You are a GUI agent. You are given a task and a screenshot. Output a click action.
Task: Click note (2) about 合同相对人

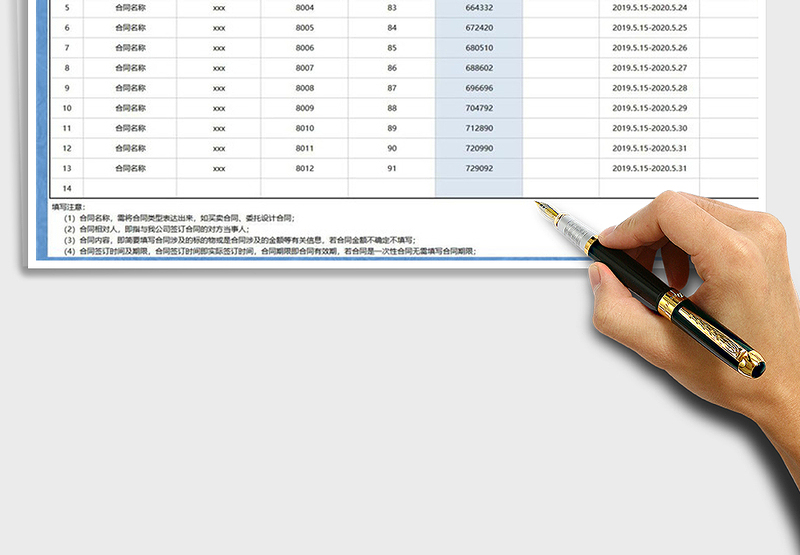click(156, 229)
